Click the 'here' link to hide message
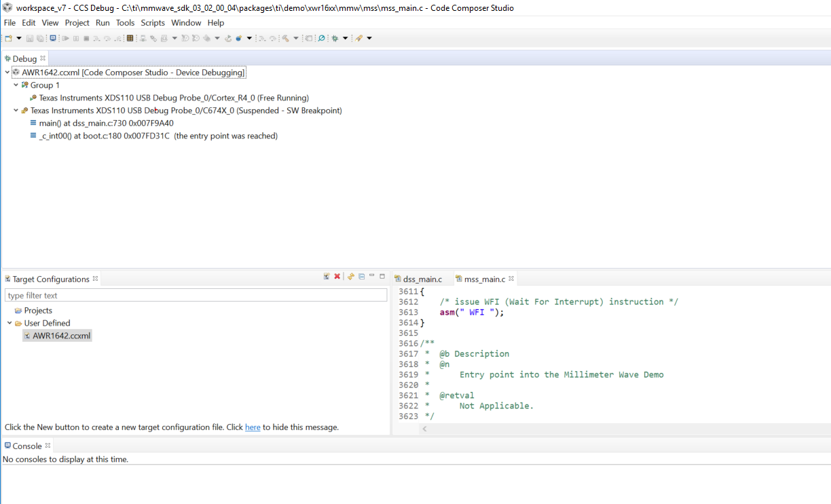 (253, 427)
